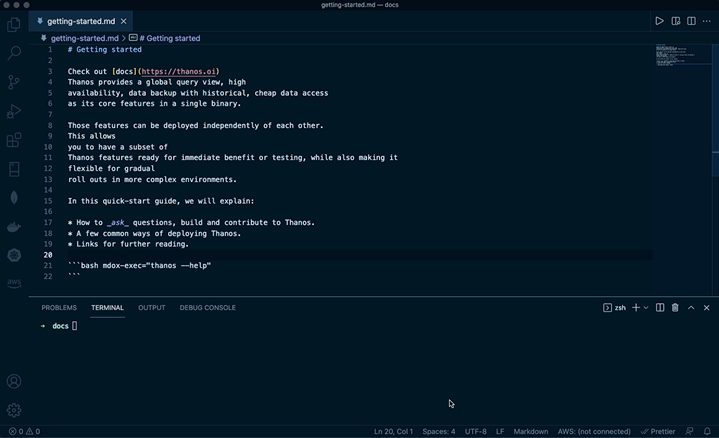Click 'Links for further reading.' line
This screenshot has height=438, width=719.
click(x=132, y=244)
